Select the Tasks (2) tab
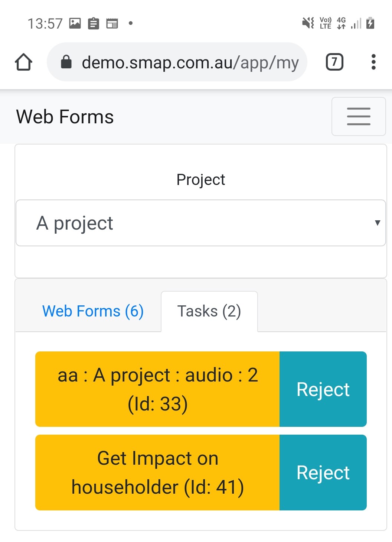The width and height of the screenshot is (392, 542). coord(209,311)
